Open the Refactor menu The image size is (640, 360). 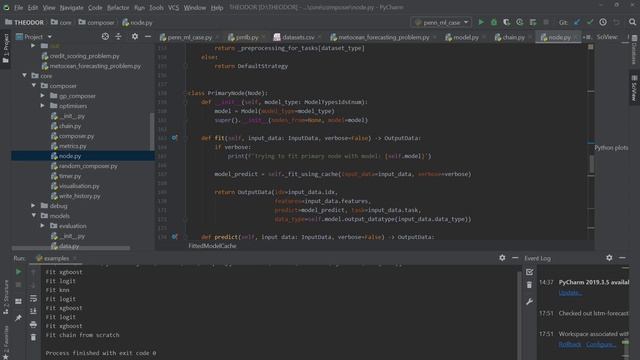pos(118,7)
